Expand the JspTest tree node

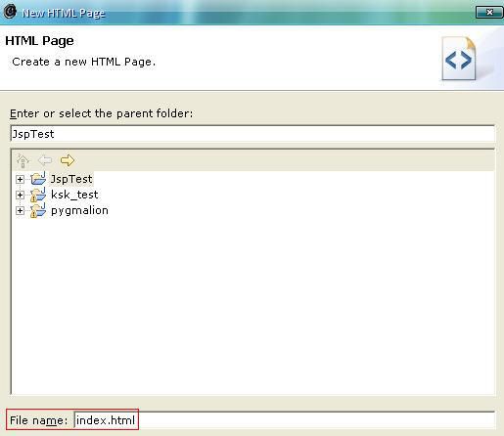[20, 179]
